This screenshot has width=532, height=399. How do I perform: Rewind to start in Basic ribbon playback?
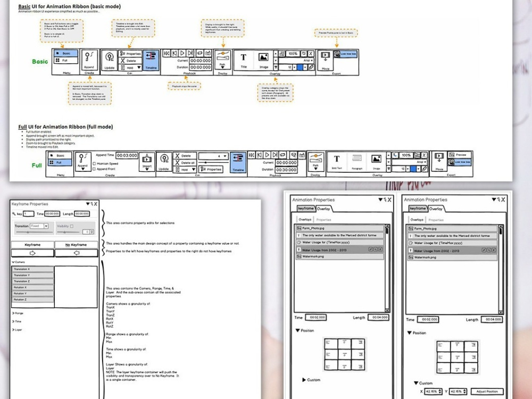(167, 53)
